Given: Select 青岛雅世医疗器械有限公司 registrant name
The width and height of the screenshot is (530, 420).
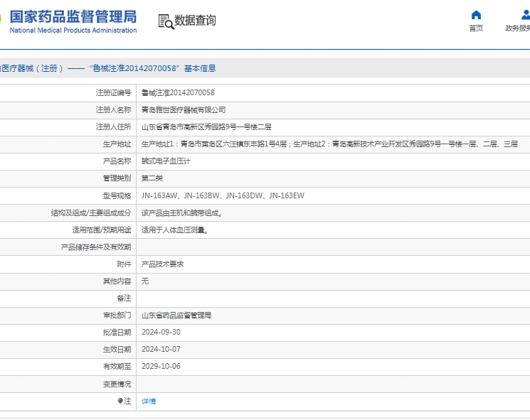Looking at the screenshot, I should click(x=184, y=109).
